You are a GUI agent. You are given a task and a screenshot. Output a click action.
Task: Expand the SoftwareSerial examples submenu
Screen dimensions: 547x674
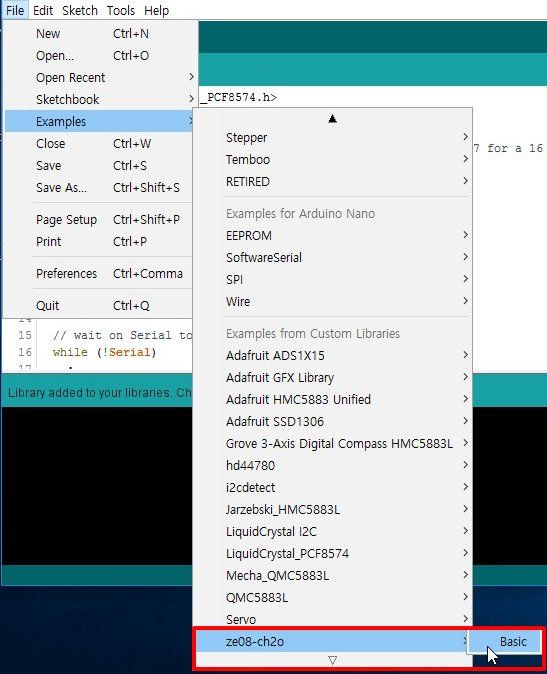(333, 257)
